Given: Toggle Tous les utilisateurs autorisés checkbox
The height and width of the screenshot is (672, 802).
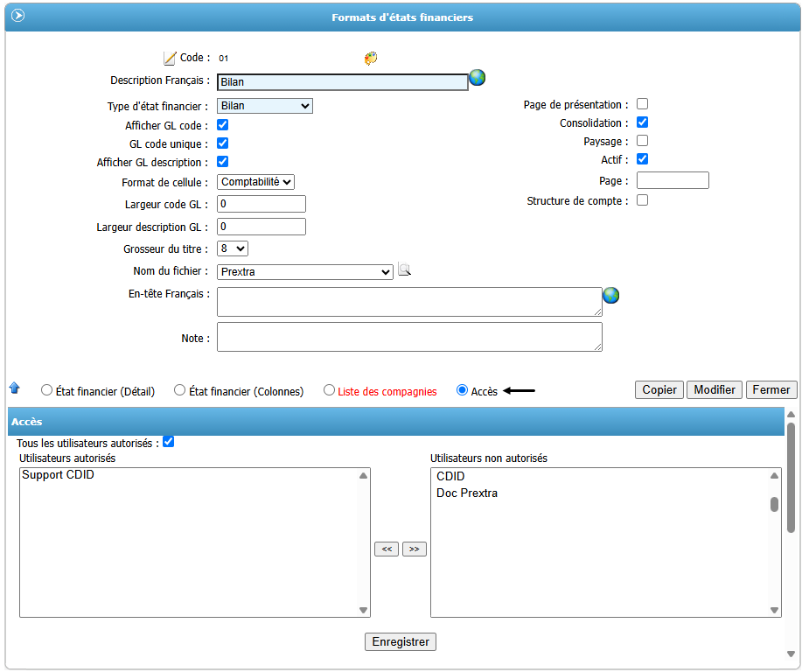Looking at the screenshot, I should (168, 442).
